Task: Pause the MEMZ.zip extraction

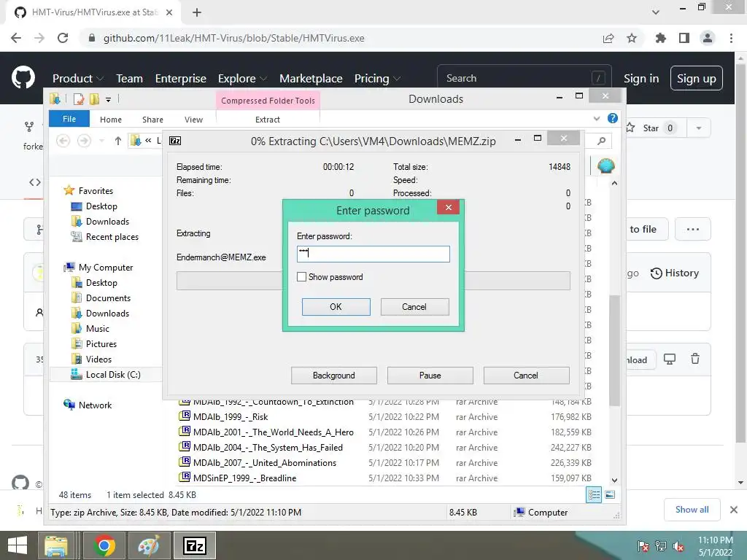Action: tap(430, 376)
